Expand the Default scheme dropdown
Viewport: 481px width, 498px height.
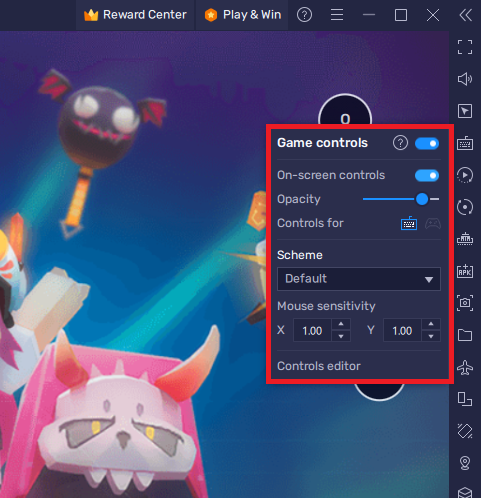click(x=359, y=279)
